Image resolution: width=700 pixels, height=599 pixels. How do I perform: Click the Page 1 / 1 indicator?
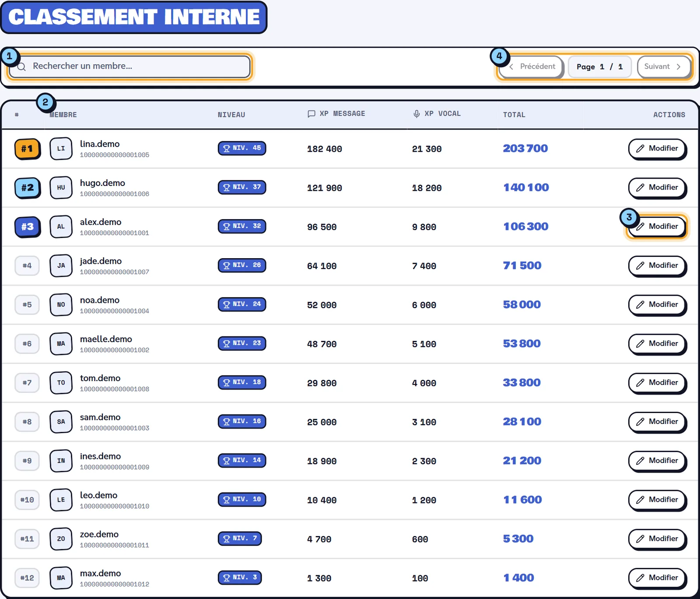[599, 67]
